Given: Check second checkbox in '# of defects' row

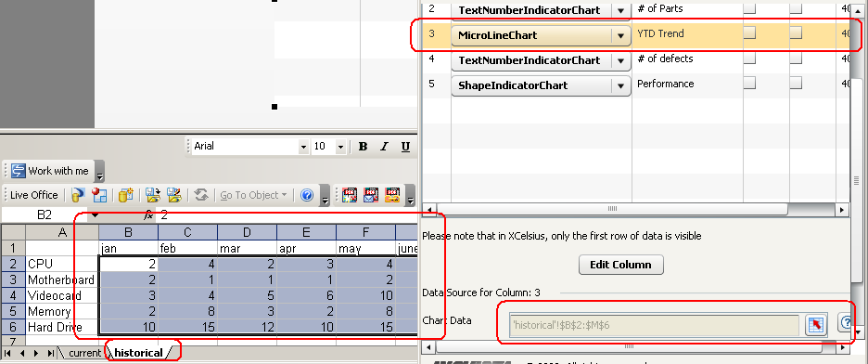Looking at the screenshot, I should [796, 58].
